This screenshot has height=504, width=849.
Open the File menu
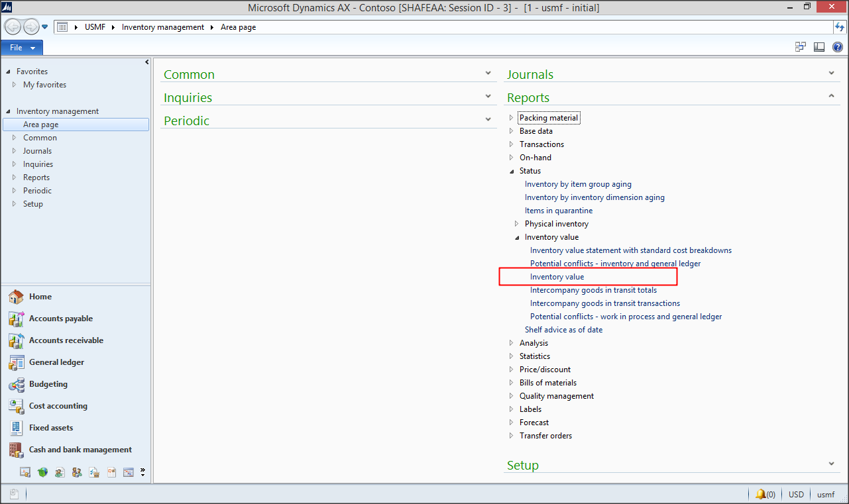click(22, 48)
